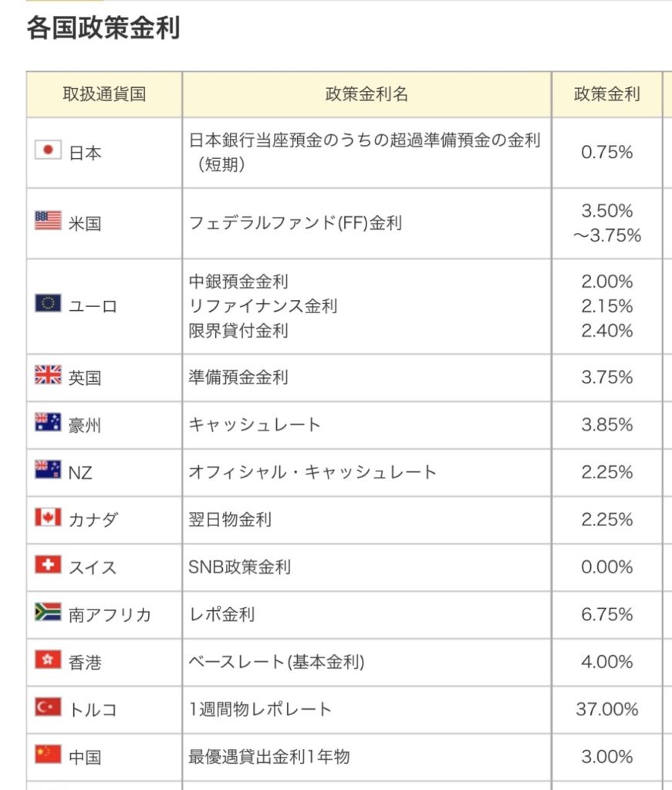Click the 取扱通貨国 column header

pyautogui.click(x=104, y=94)
